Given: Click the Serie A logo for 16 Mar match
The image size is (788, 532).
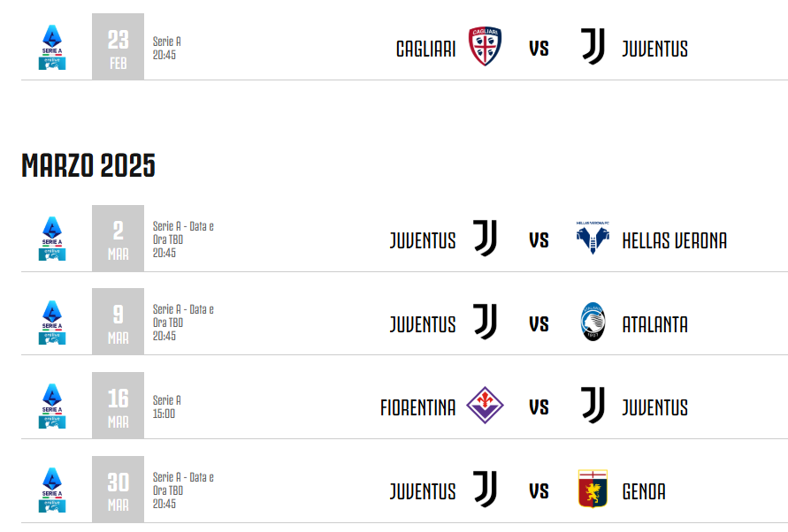Looking at the screenshot, I should (52, 406).
